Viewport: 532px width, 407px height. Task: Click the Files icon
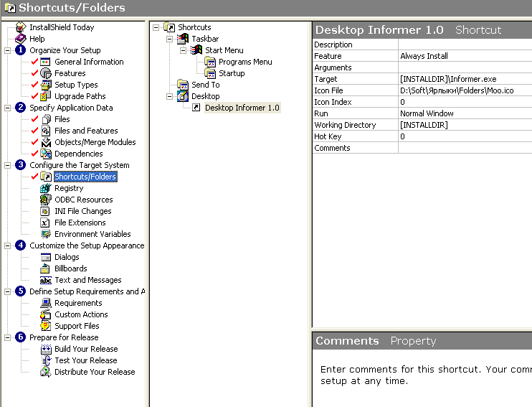coord(45,119)
